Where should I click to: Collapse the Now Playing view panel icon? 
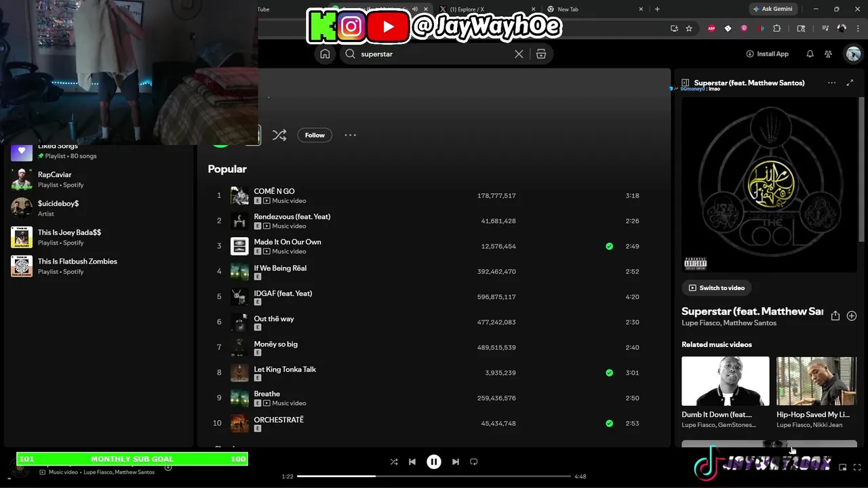[686, 83]
